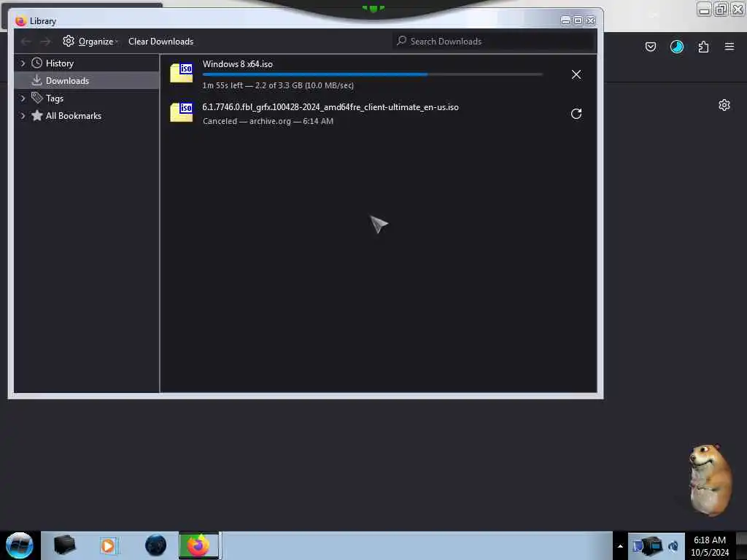The width and height of the screenshot is (747, 560).
Task: Click the new tab page settings gear
Action: click(724, 105)
